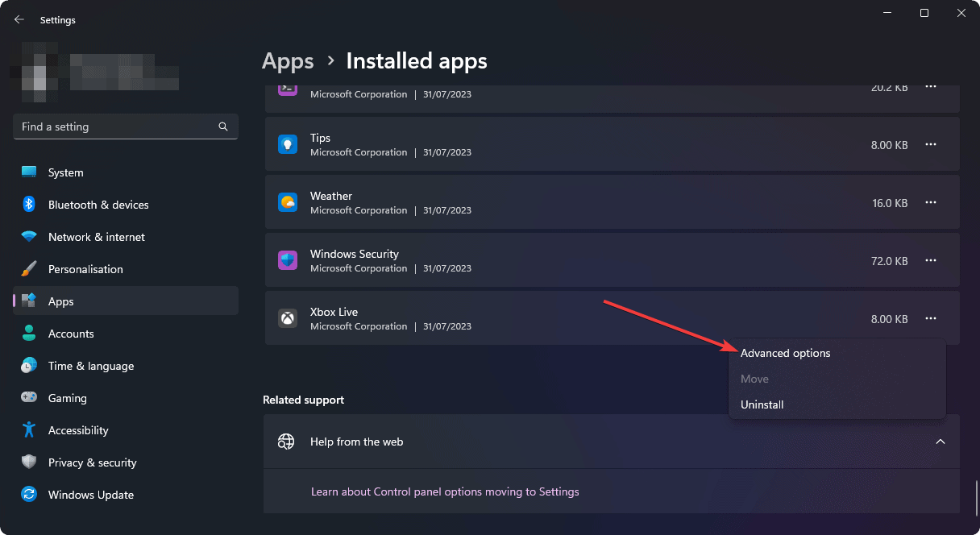The width and height of the screenshot is (980, 535).
Task: Open Network & internet settings
Action: coord(96,237)
